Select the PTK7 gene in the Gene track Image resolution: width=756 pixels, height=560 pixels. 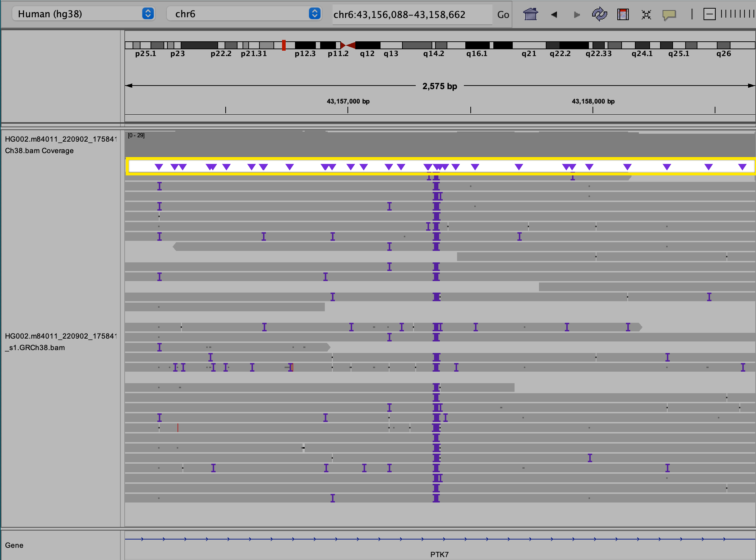(x=439, y=539)
